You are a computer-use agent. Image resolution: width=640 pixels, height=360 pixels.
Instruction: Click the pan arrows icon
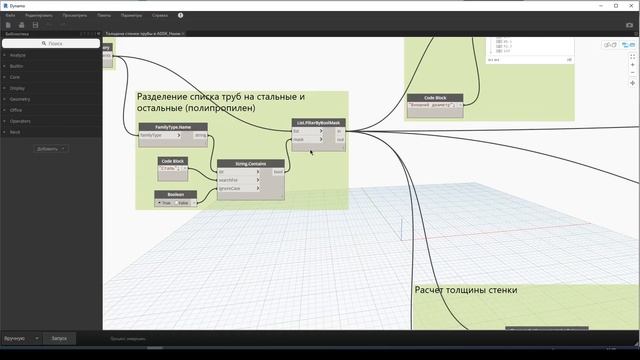633,83
